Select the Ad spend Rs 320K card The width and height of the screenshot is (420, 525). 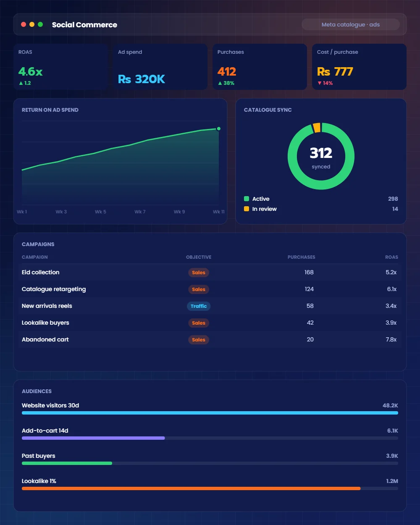pos(160,67)
